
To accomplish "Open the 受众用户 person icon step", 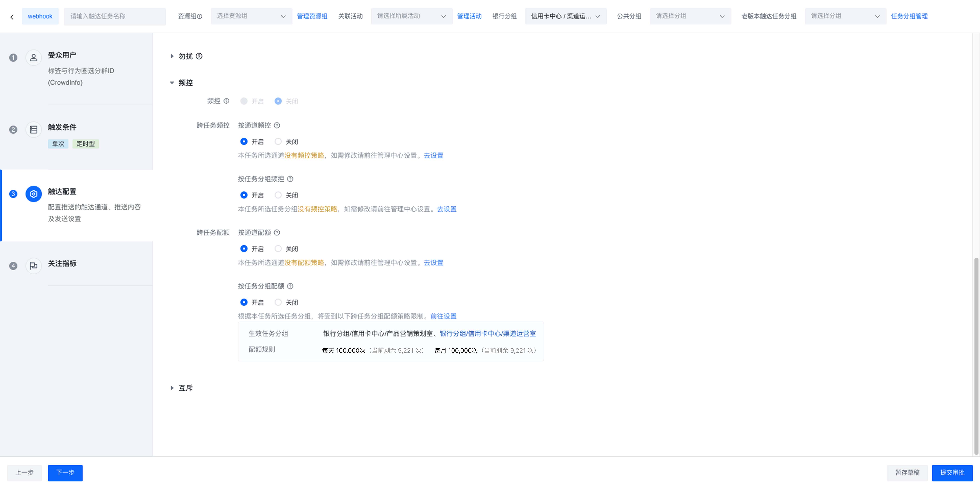I will tap(34, 58).
